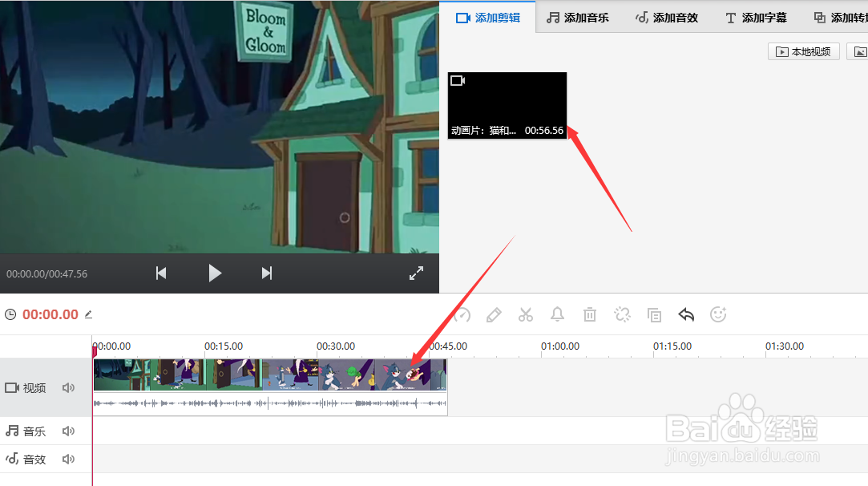Open the 添加转场 tab
This screenshot has width=868, height=486.
pos(841,18)
